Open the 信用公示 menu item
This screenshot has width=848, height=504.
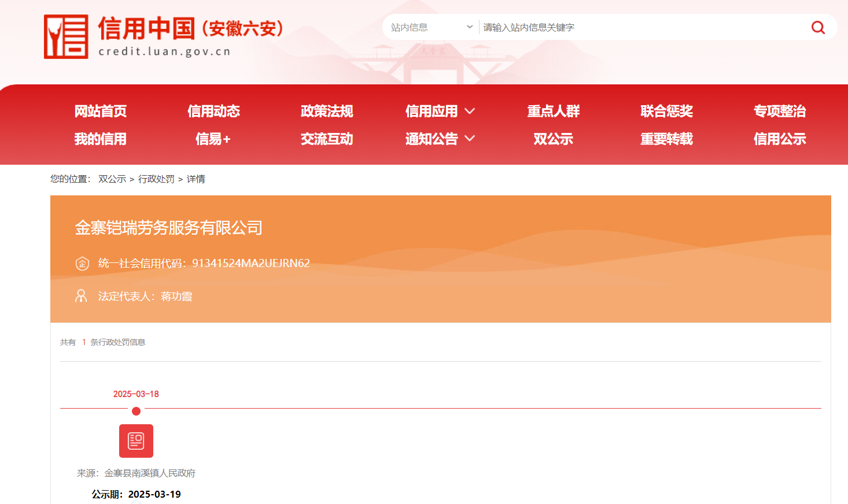coord(780,139)
